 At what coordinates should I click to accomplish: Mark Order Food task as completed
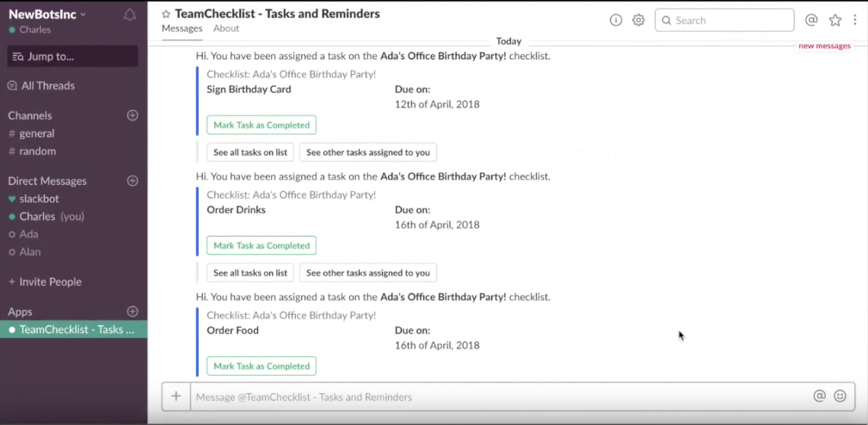pos(262,366)
